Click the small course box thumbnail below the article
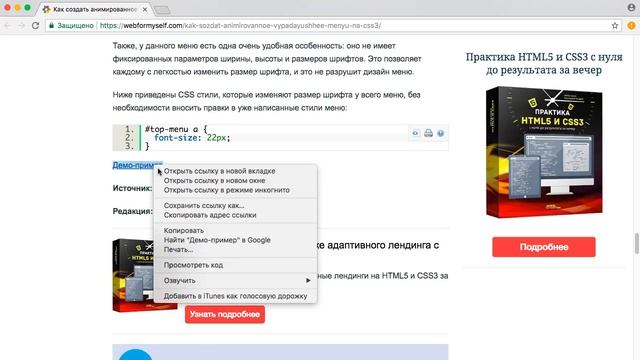Viewport: 640px width, 360px height. coord(133,276)
